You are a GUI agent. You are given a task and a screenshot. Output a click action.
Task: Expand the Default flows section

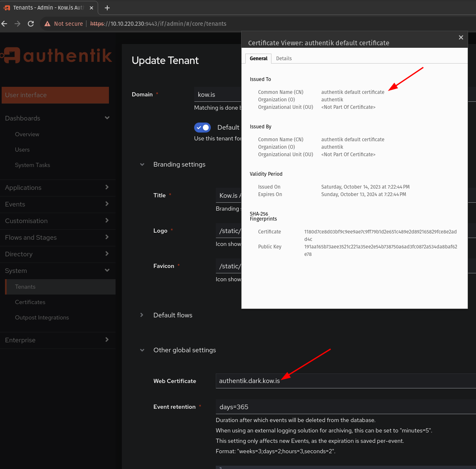pyautogui.click(x=142, y=315)
